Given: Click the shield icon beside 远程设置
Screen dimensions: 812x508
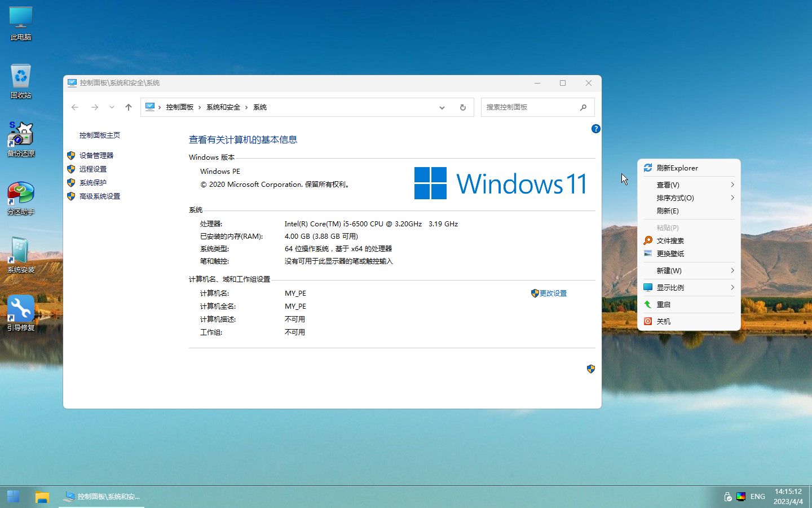Looking at the screenshot, I should (x=71, y=169).
